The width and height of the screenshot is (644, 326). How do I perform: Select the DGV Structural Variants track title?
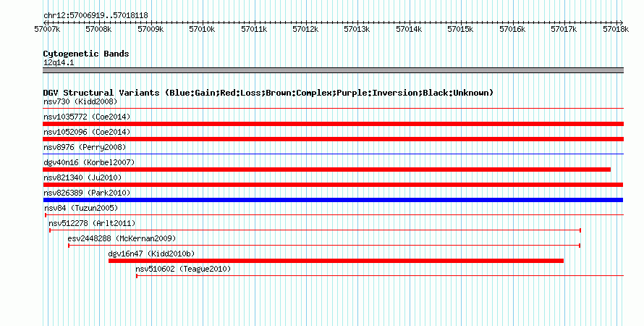pos(268,93)
